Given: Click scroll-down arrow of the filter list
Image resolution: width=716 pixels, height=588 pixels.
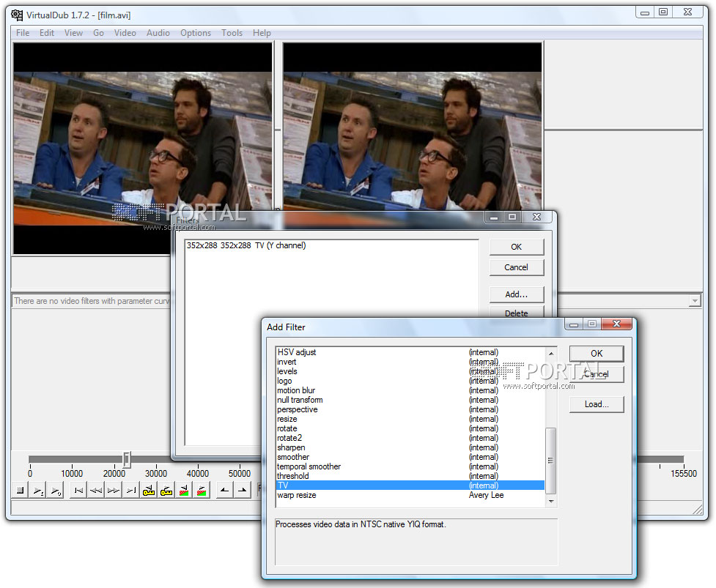Looking at the screenshot, I should point(551,502).
